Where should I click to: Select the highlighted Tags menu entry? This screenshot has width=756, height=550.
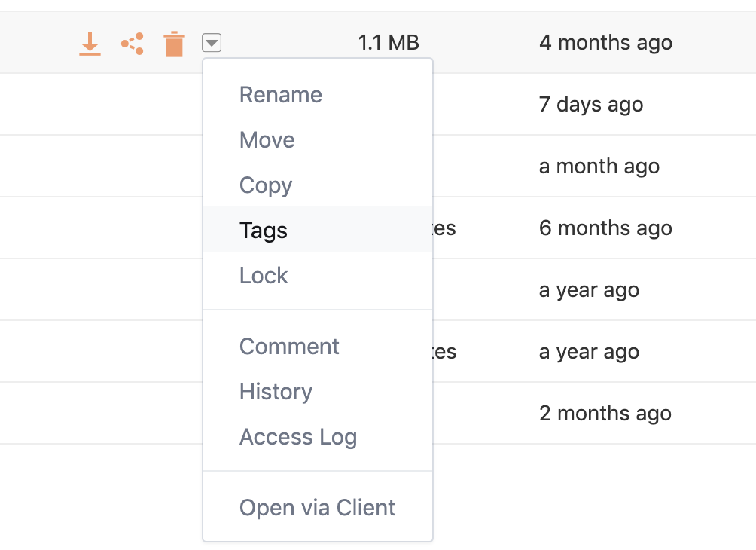pos(318,230)
